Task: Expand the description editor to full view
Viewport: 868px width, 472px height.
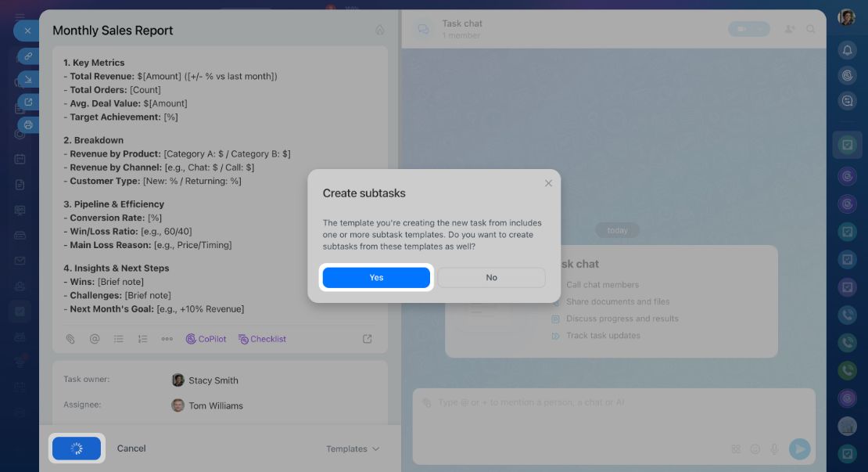Action: 367,339
